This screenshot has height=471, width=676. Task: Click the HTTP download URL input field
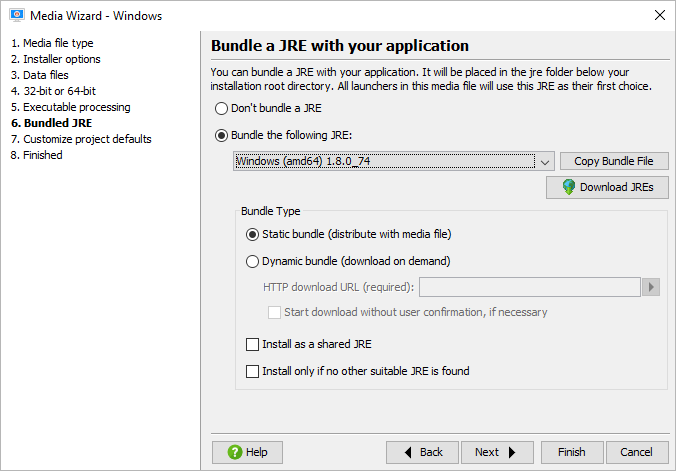pyautogui.click(x=529, y=287)
